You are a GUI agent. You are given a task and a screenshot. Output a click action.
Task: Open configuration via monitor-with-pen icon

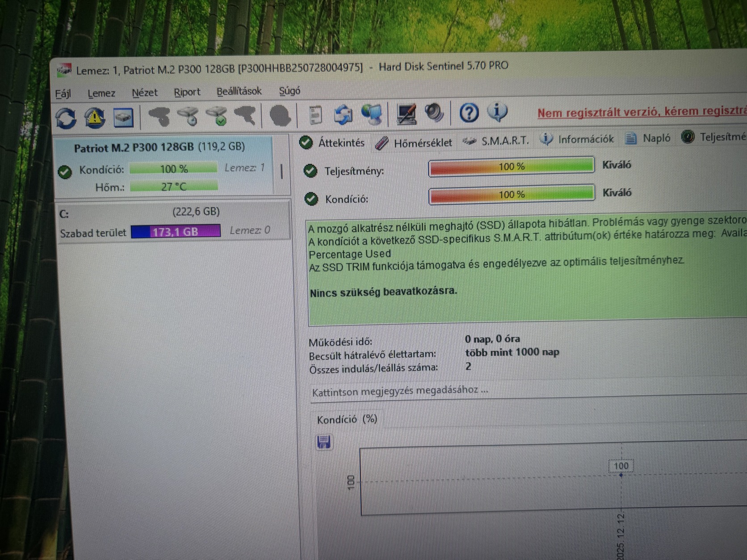coord(406,113)
